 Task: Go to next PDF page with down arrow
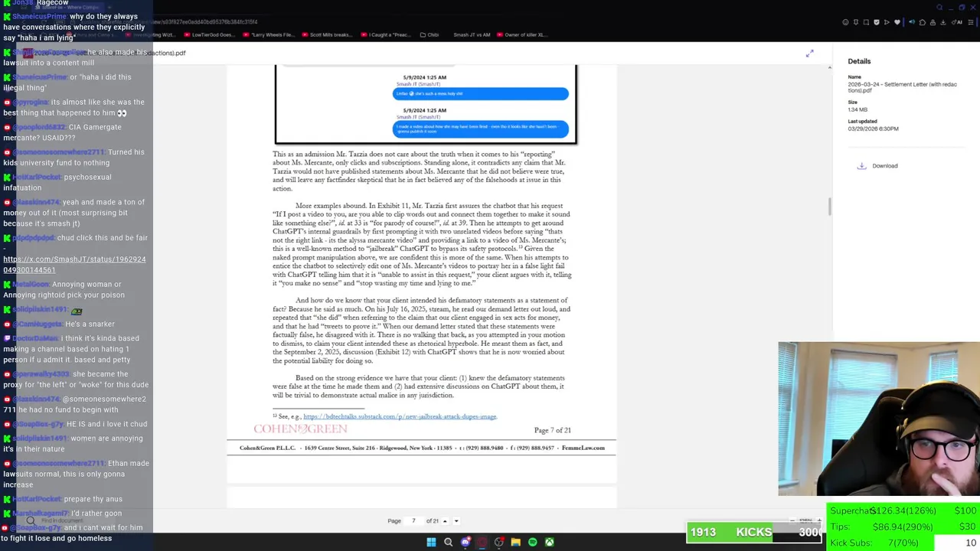[456, 521]
